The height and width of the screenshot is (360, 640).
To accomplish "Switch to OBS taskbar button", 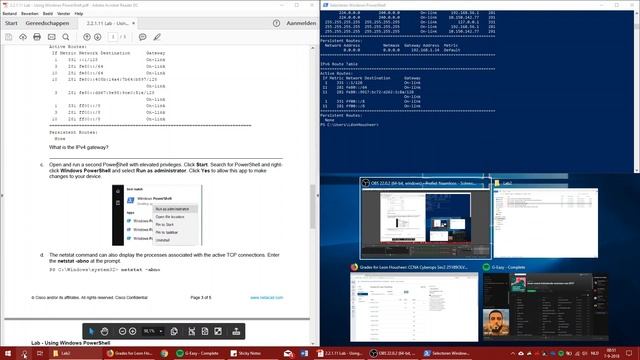I will click(x=394, y=353).
